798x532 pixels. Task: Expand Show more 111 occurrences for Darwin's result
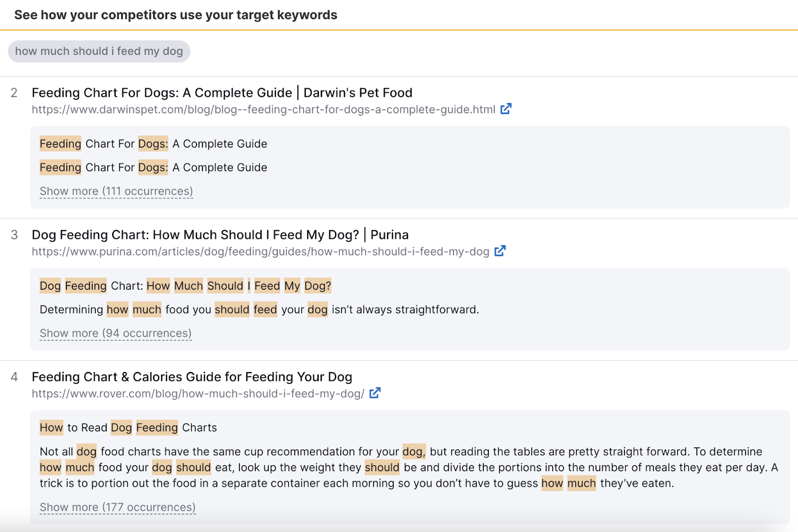(115, 191)
